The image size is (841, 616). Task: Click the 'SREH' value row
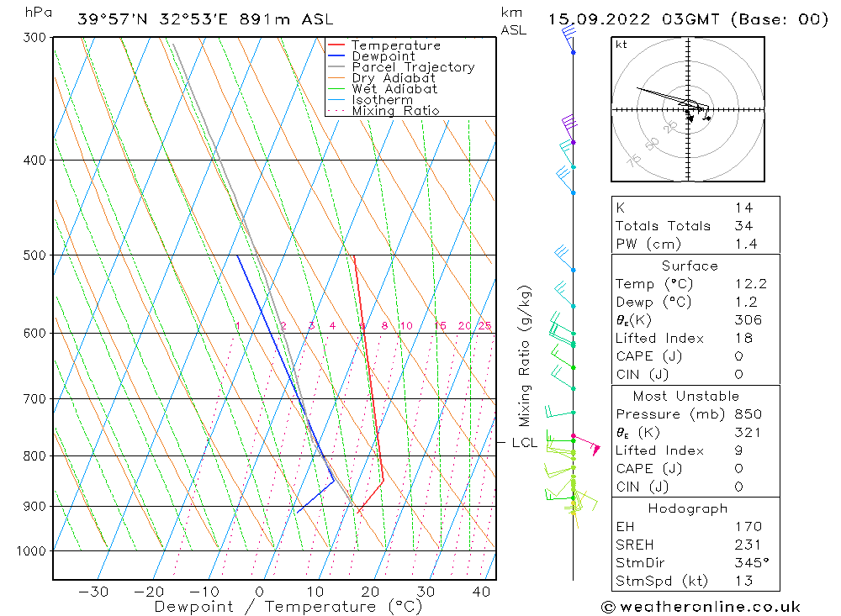point(696,545)
